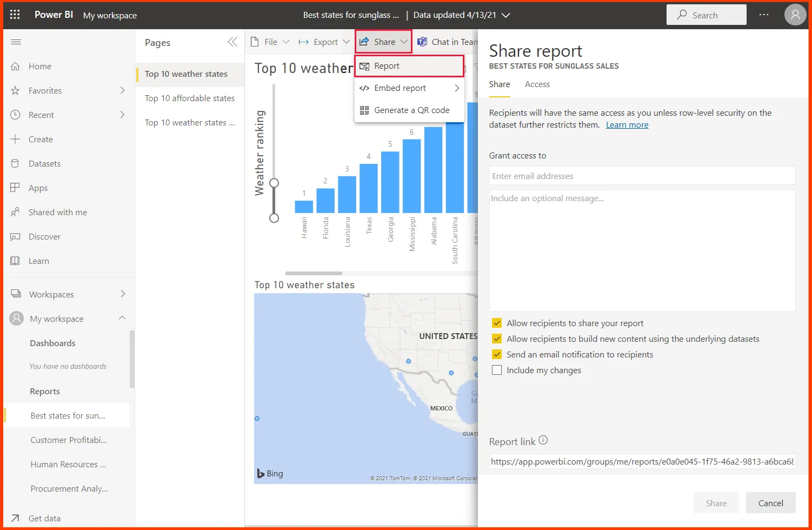
Task: Select Generate a QR code menu item
Action: [409, 110]
